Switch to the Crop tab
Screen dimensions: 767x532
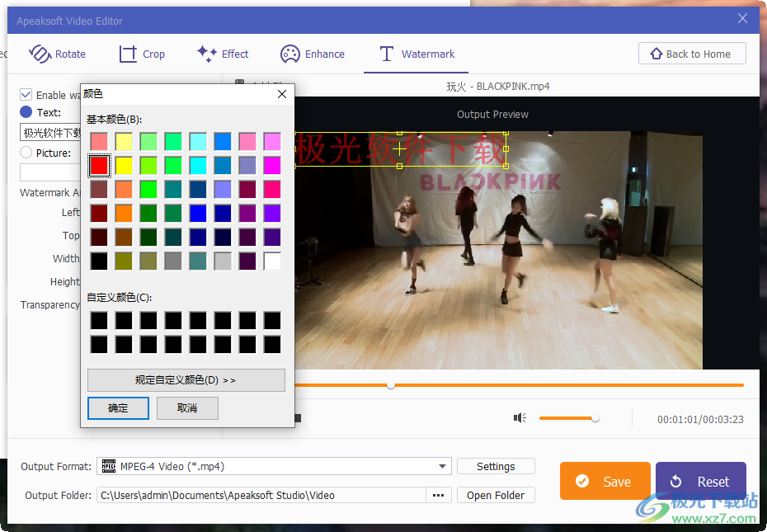point(142,54)
